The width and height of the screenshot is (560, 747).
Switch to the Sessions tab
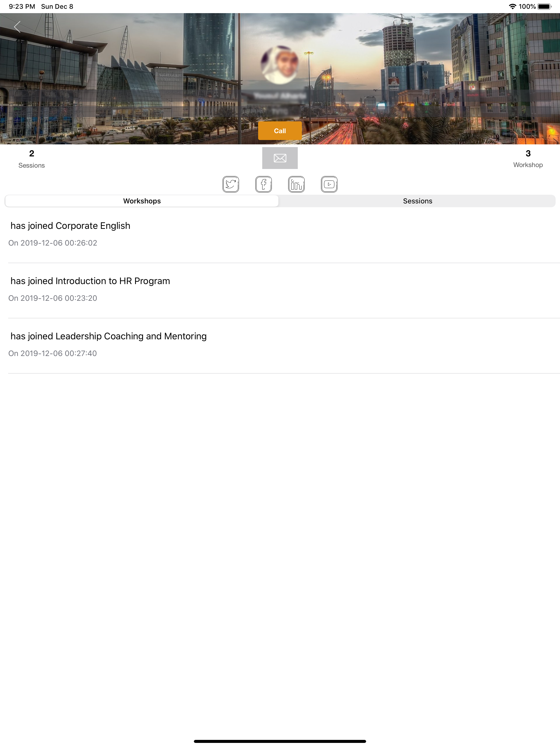418,201
